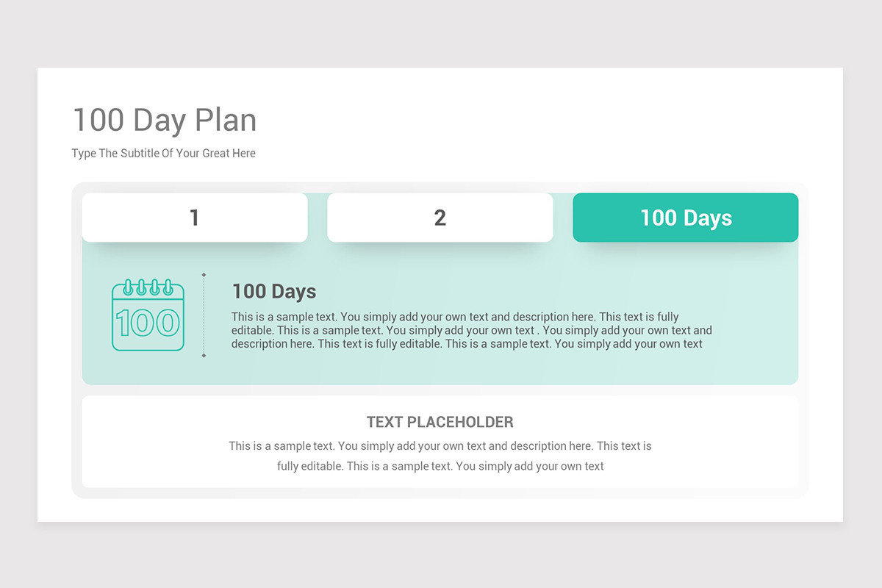Click the "TEXT PLACEHOLDER" heading
The width and height of the screenshot is (882, 588).
pos(440,422)
